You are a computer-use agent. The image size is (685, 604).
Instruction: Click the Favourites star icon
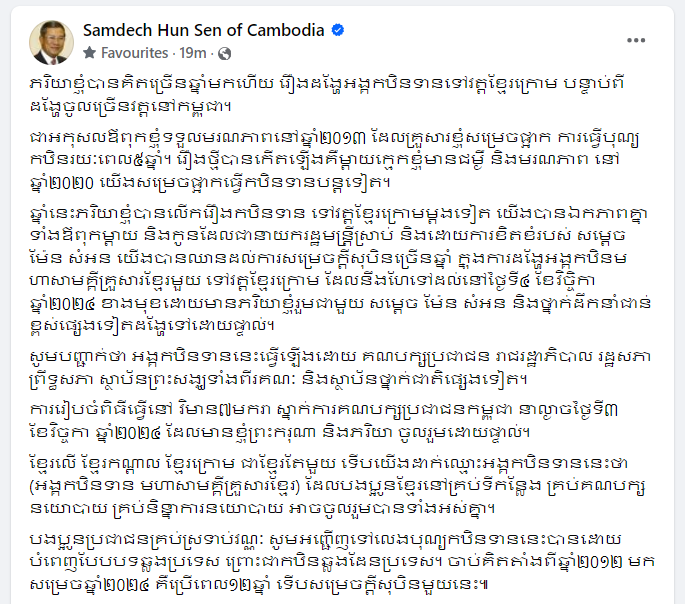[x=88, y=52]
